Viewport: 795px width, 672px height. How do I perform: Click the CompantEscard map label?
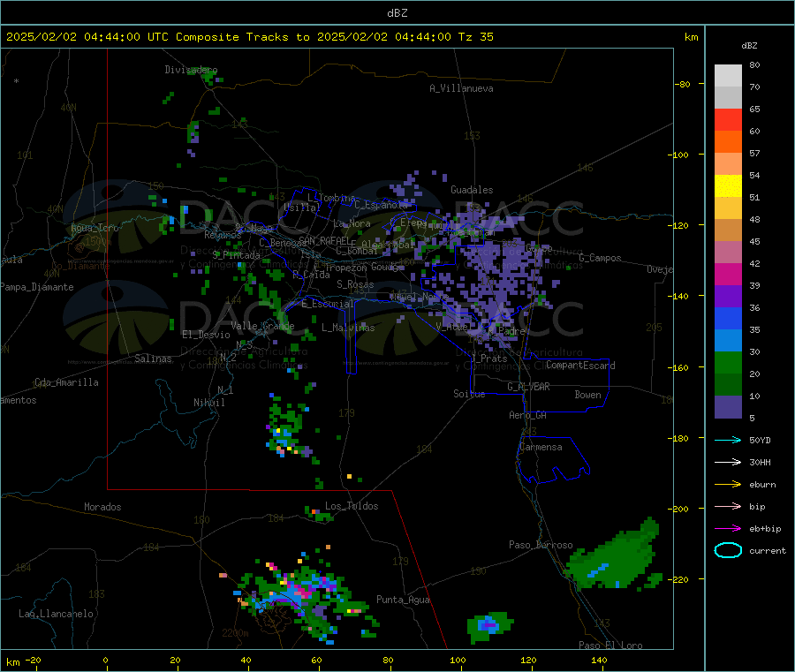click(580, 365)
